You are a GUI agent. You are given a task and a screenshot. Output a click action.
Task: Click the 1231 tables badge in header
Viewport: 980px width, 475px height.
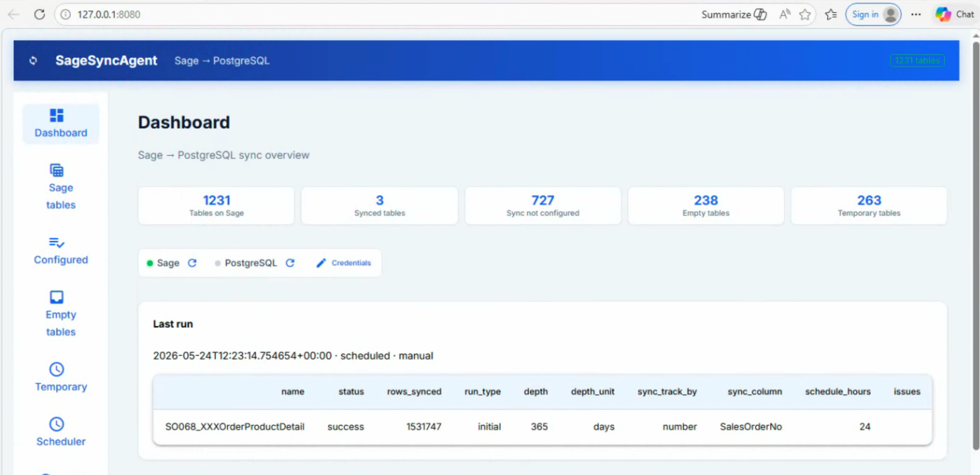point(917,60)
